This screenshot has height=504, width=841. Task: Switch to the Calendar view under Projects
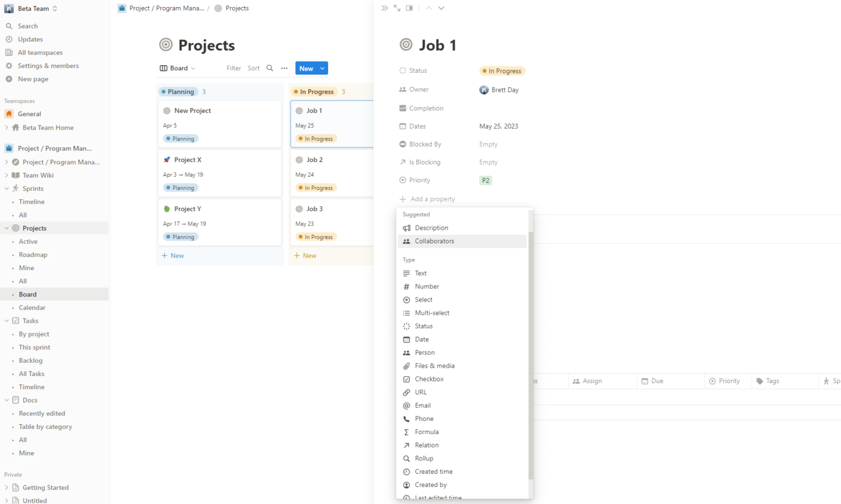click(x=32, y=307)
